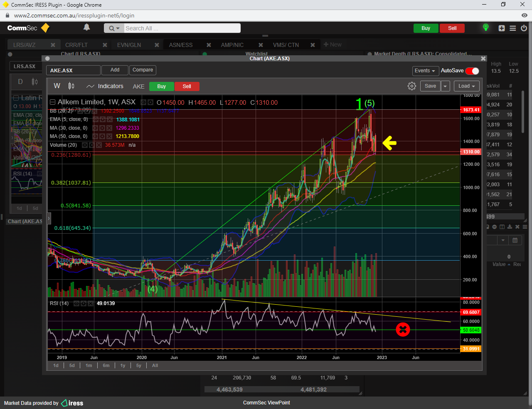The image size is (532, 409).
Task: Click the power logout icon
Action: [524, 28]
